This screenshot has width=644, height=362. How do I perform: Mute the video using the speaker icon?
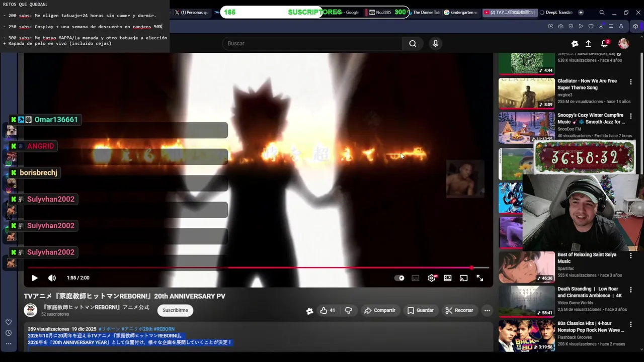pyautogui.click(x=52, y=278)
